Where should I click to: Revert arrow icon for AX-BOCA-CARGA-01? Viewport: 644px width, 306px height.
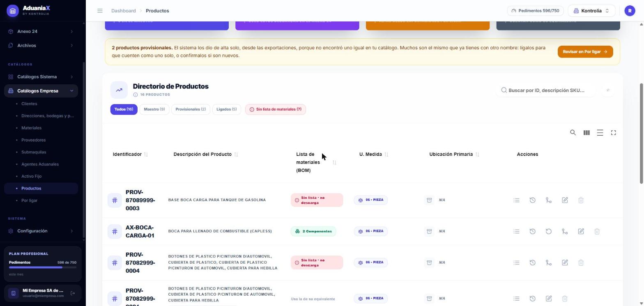[549, 231]
